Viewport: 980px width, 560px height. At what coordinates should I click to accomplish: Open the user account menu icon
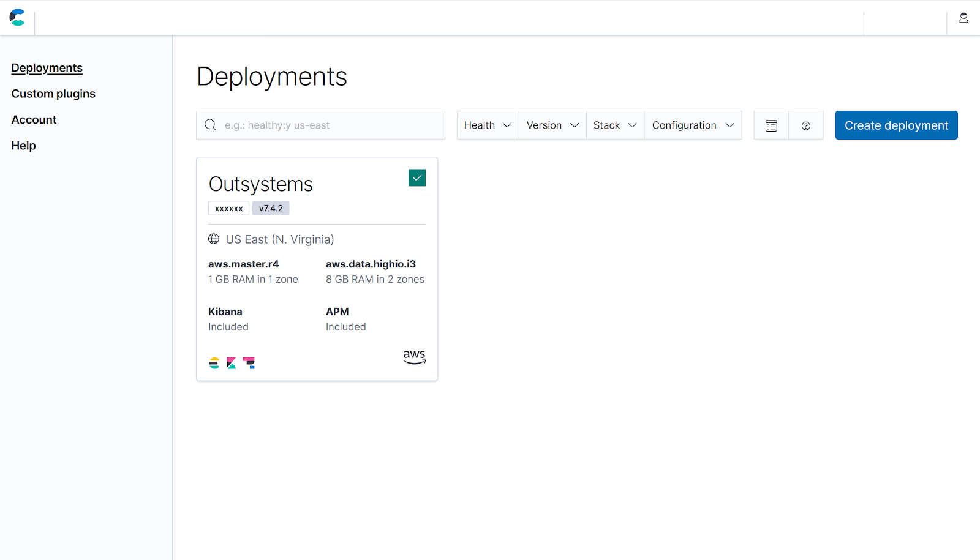963,18
